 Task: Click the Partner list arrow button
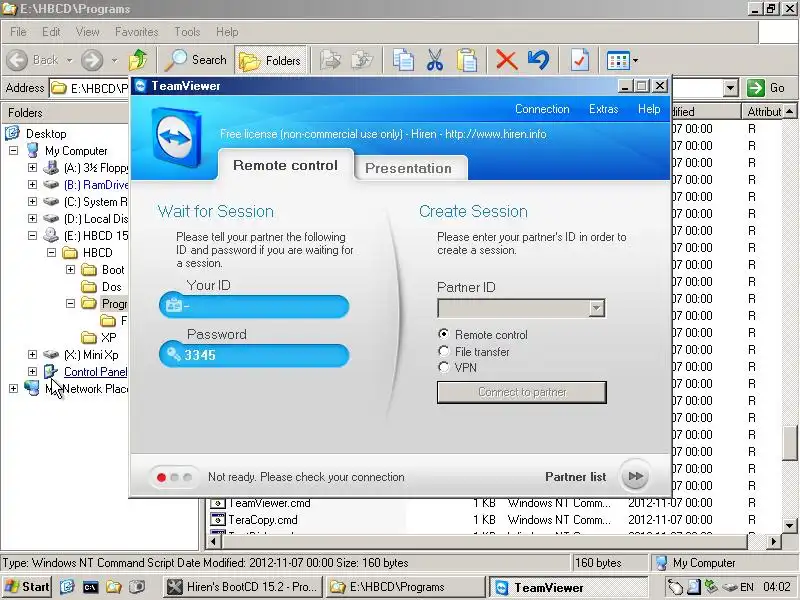click(x=635, y=477)
